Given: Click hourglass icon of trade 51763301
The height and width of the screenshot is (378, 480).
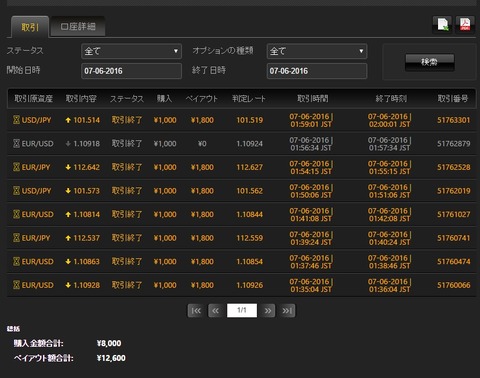Looking at the screenshot, I should pos(16,120).
